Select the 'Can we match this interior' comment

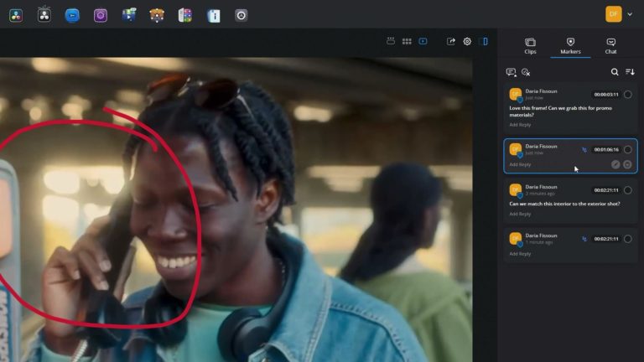click(x=564, y=204)
